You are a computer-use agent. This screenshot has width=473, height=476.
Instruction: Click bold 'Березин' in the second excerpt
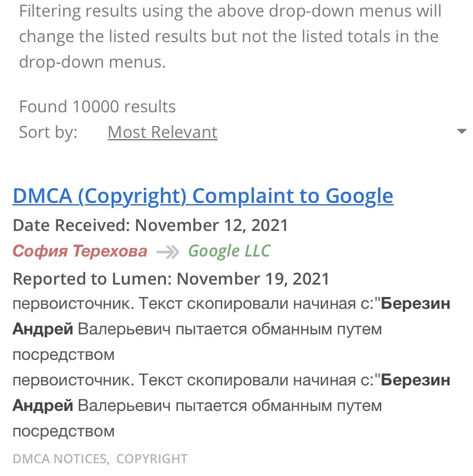[x=415, y=380]
